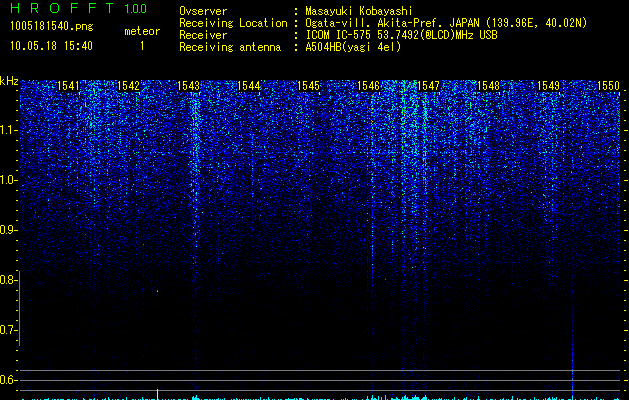
Task: Click the 1550 time marker
Action: 608,86
